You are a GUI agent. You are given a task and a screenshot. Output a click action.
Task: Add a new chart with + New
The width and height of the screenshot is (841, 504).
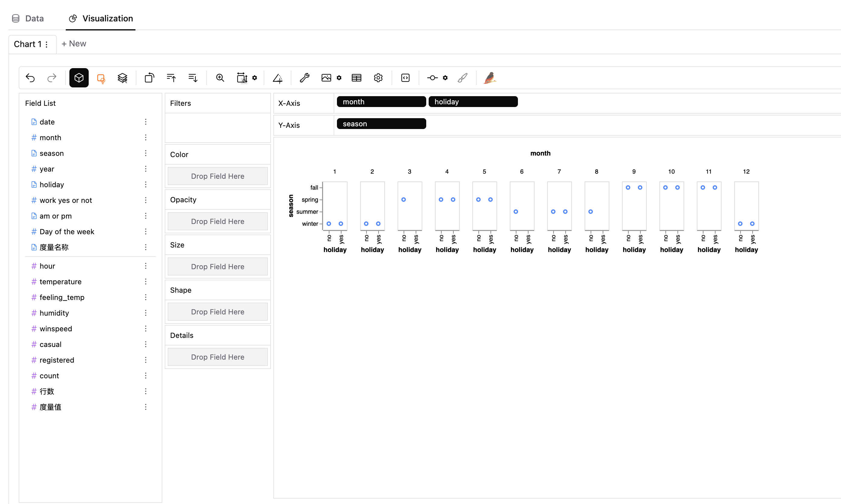click(x=74, y=44)
